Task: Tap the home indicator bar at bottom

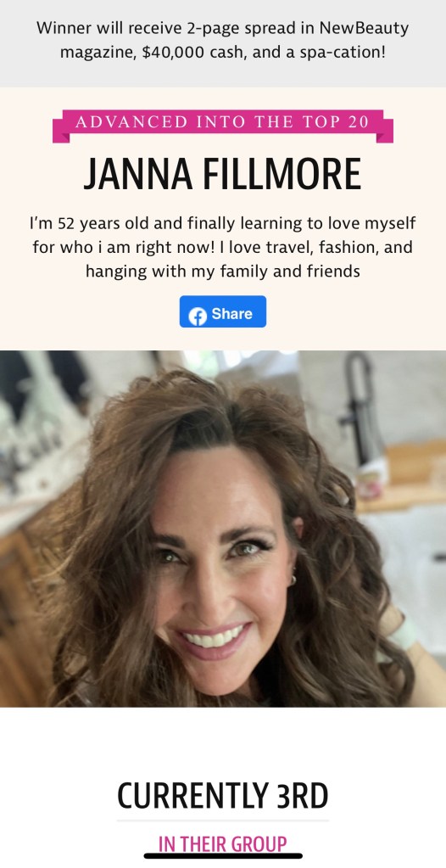Action: tap(223, 856)
